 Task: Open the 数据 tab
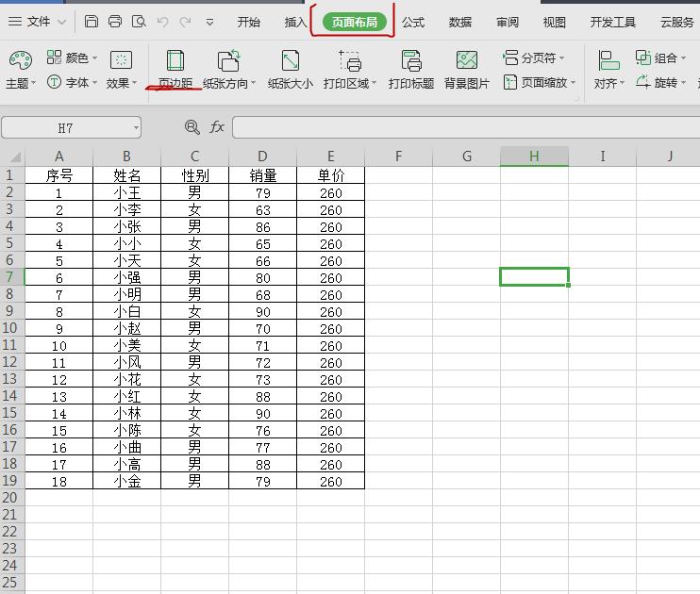460,22
